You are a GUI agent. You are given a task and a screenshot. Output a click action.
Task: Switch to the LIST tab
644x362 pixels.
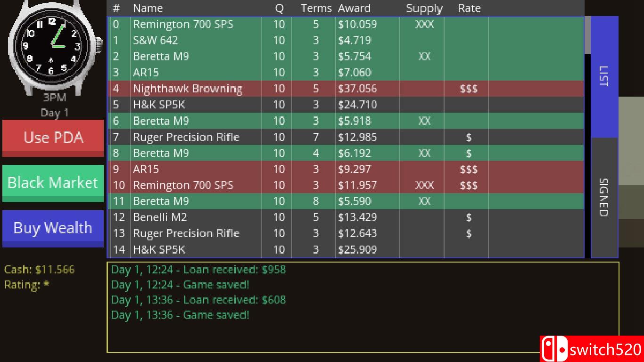604,77
